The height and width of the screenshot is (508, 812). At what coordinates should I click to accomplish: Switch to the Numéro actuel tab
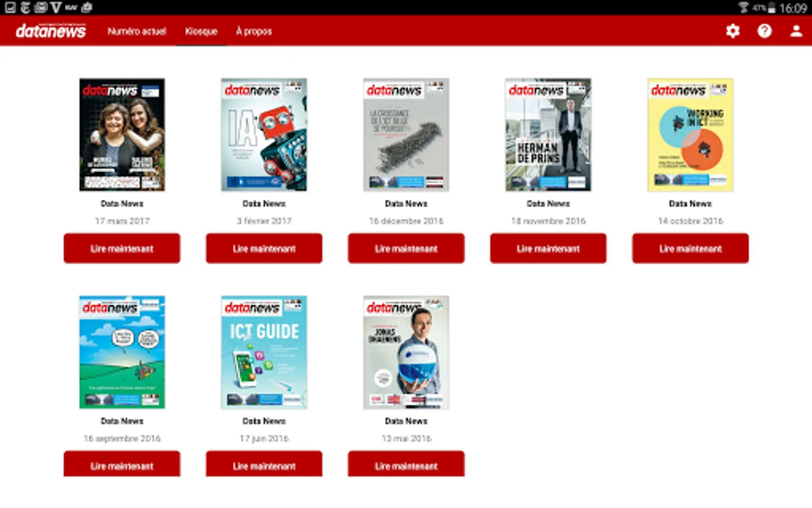pyautogui.click(x=137, y=31)
